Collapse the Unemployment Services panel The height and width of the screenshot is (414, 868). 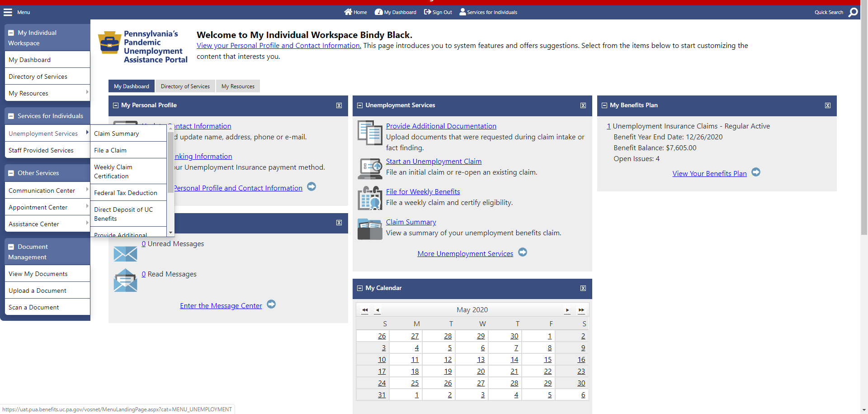click(360, 105)
